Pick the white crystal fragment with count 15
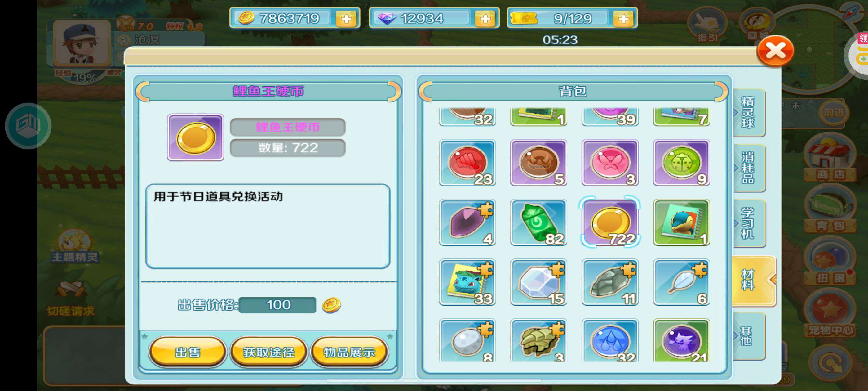The image size is (868, 391). point(538,282)
